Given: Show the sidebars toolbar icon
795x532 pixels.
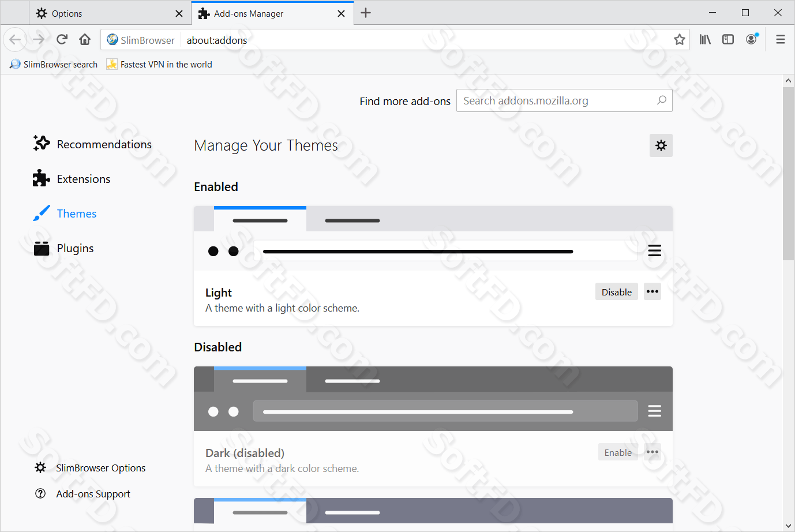Looking at the screenshot, I should (x=728, y=40).
